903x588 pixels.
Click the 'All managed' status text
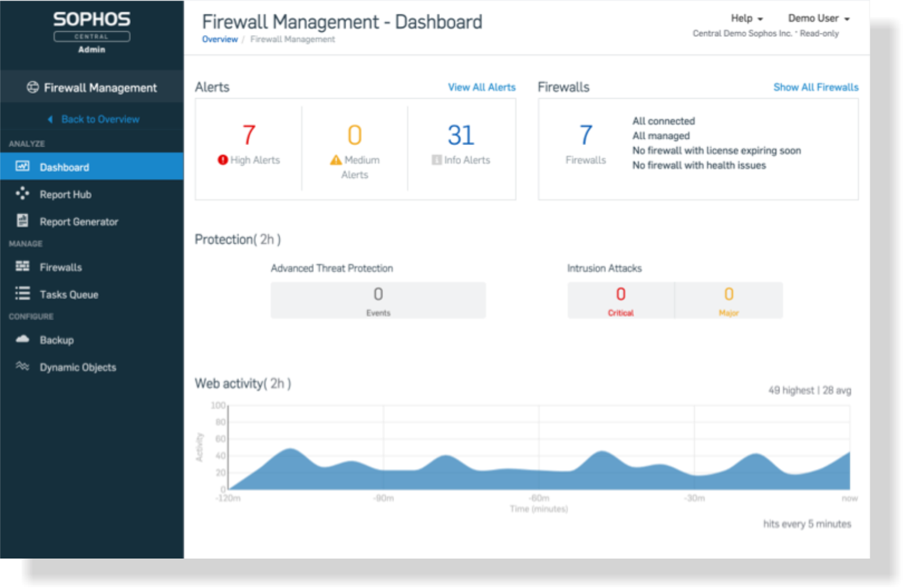(661, 136)
